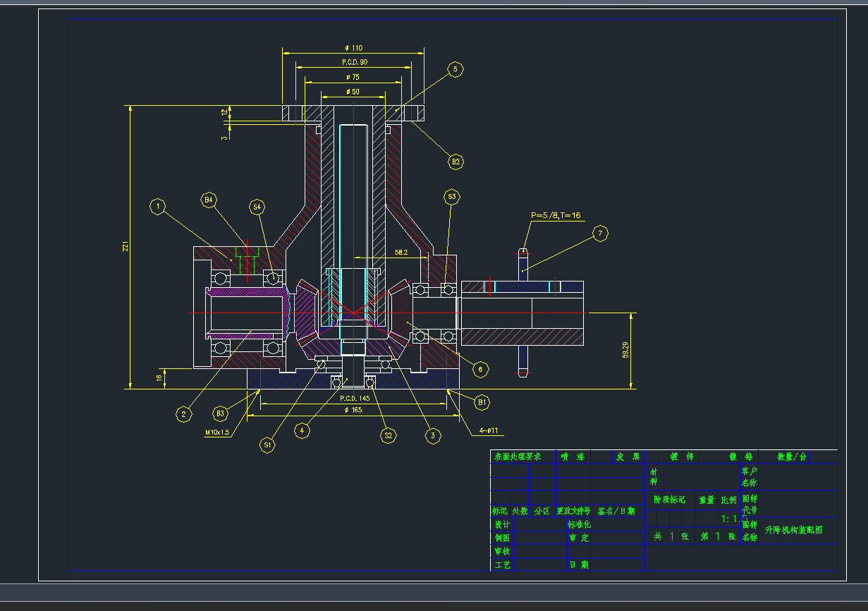Click part balloon number 5
This screenshot has width=868, height=611.
(x=455, y=69)
